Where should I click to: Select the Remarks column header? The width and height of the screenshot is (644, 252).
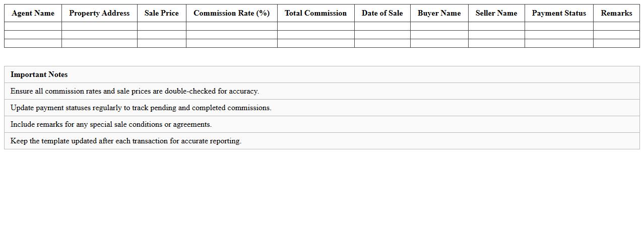click(616, 13)
